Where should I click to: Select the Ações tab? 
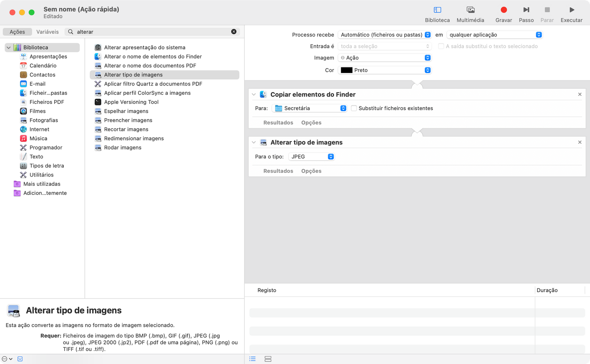click(17, 32)
